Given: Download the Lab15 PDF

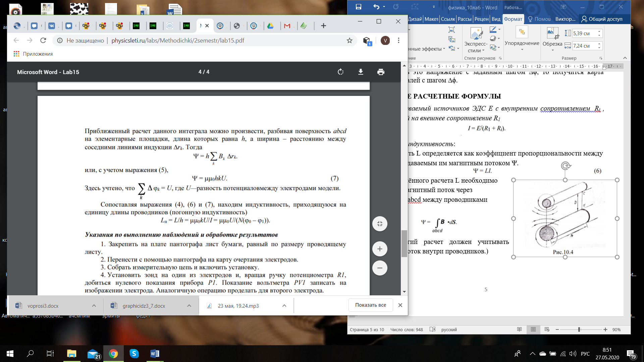Looking at the screenshot, I should coord(361,72).
